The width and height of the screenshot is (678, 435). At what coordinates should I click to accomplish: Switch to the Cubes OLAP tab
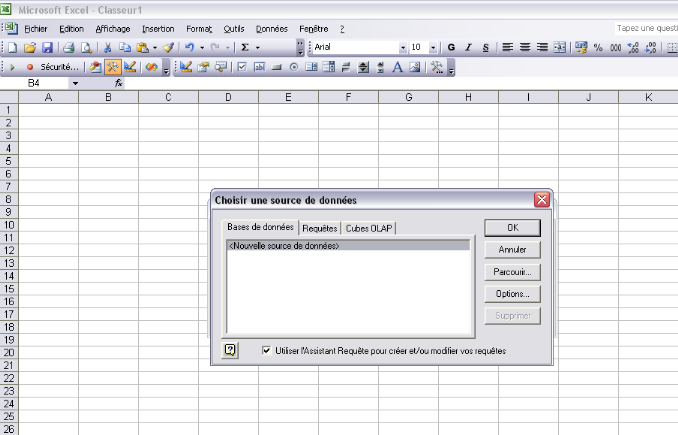(369, 228)
